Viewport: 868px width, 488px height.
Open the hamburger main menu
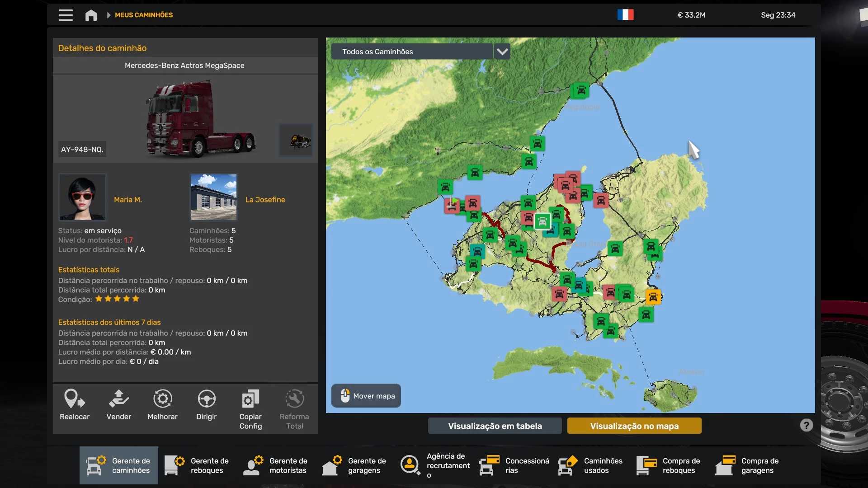[66, 15]
